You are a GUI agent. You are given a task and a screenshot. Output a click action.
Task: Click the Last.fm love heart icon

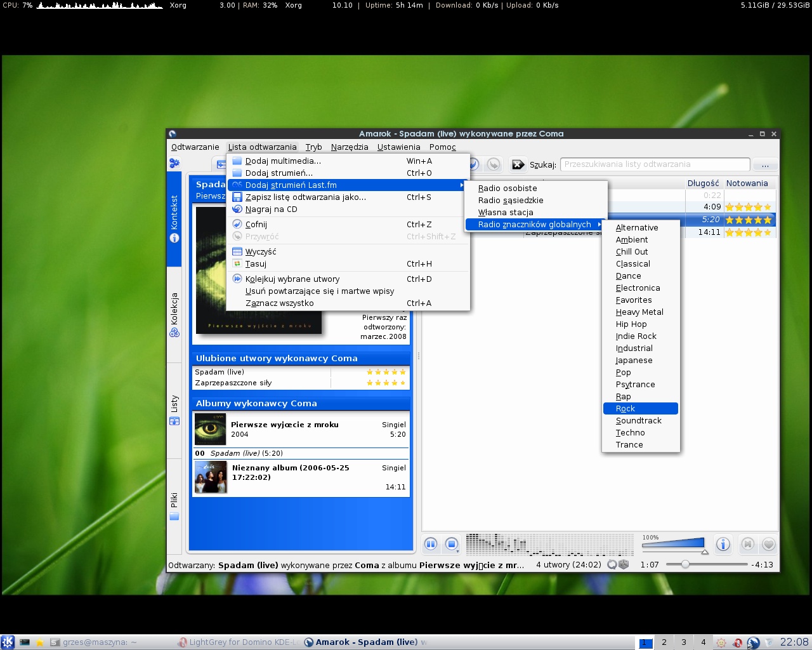click(769, 544)
